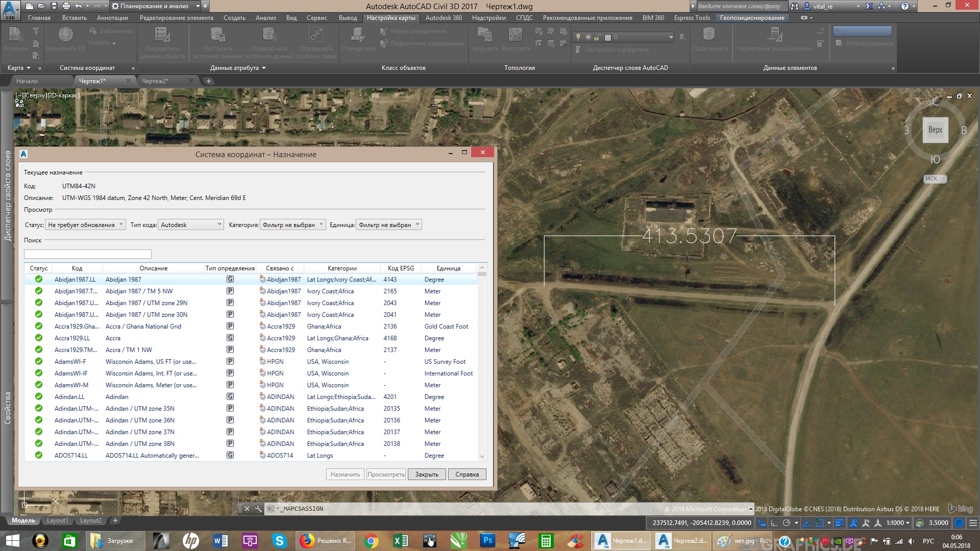Image resolution: width=980 pixels, height=551 pixels.
Task: Add a new drawing tab with plus button
Action: (208, 81)
